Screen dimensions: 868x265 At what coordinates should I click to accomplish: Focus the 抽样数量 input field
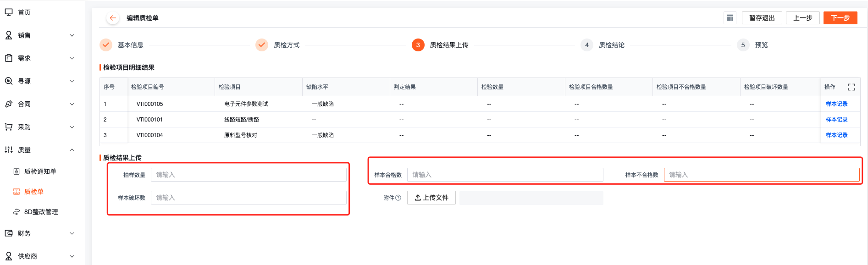point(249,175)
